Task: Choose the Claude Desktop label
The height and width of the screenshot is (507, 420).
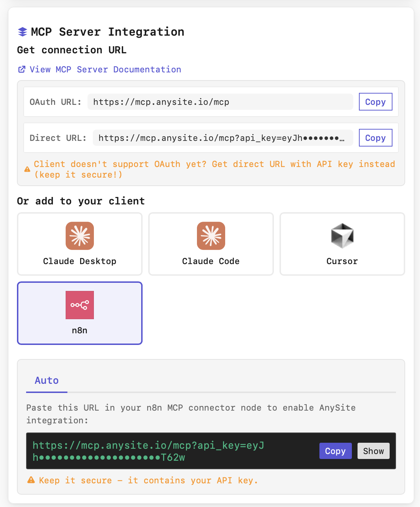Action: (x=80, y=261)
